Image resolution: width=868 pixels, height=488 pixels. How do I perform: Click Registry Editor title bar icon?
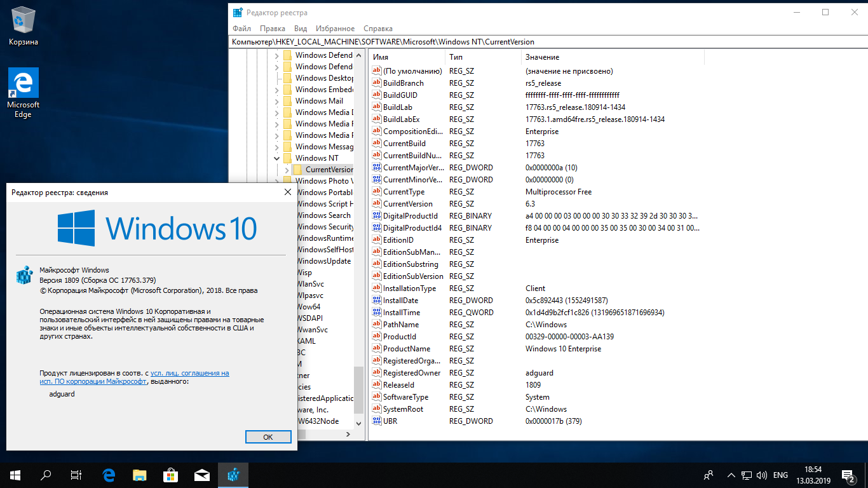point(238,12)
